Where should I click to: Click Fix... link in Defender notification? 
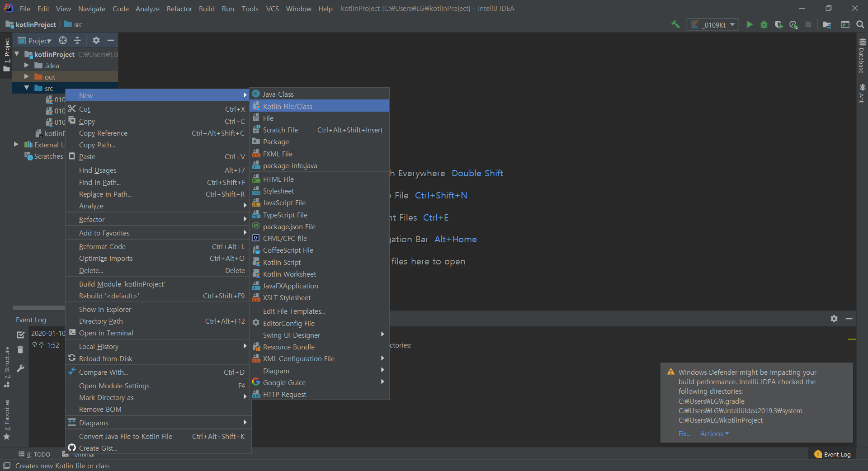pyautogui.click(x=684, y=433)
